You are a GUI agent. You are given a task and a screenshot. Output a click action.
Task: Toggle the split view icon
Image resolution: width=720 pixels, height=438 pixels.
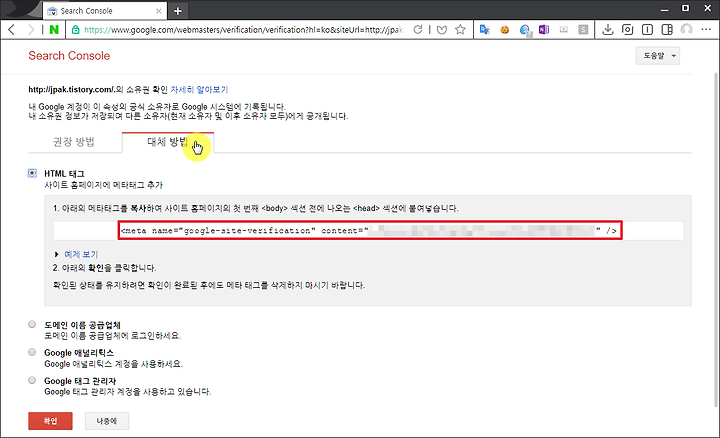click(x=667, y=30)
